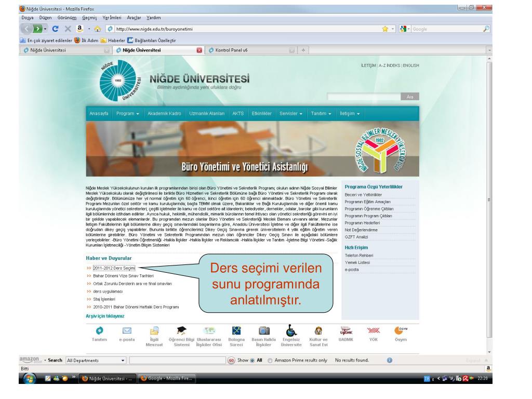Open the Görünüm menu
Screen dimensions: 532x399
[67, 18]
